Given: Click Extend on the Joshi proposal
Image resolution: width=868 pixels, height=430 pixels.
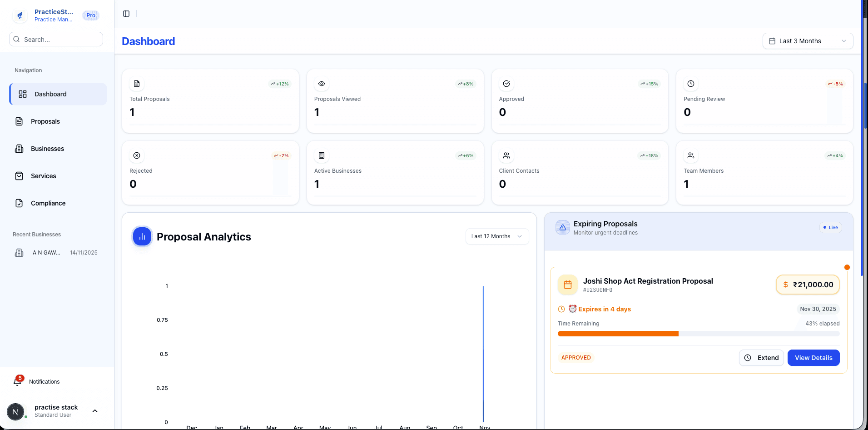Looking at the screenshot, I should coord(761,358).
